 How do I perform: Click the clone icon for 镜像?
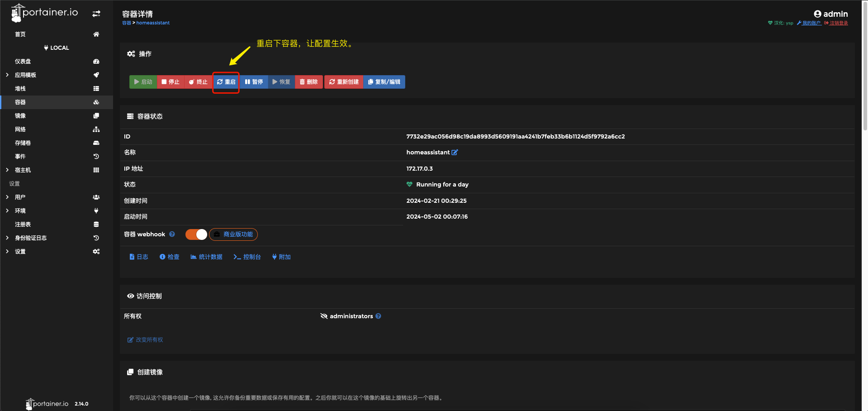pyautogui.click(x=96, y=116)
